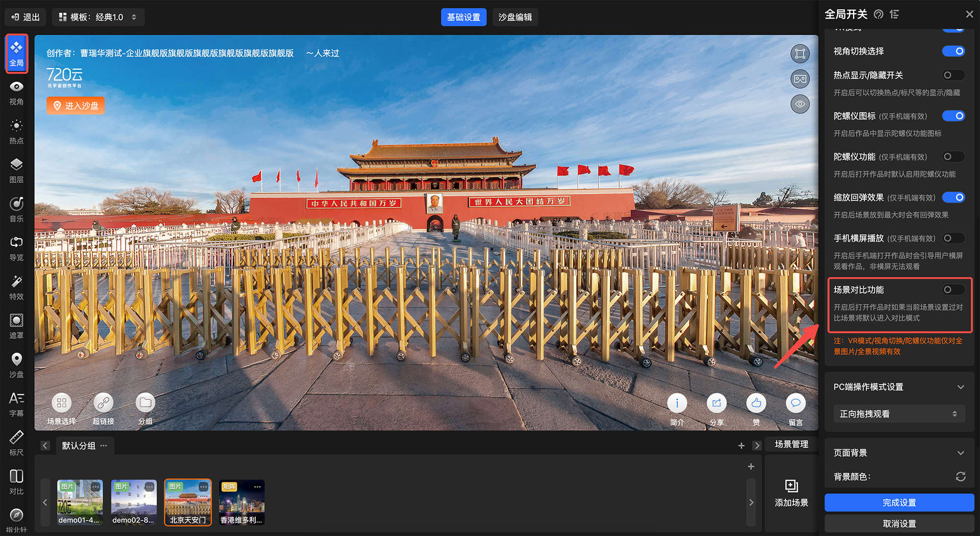This screenshot has height=536, width=980.
Task: Collapse the 页面背景 section
Action: point(960,453)
